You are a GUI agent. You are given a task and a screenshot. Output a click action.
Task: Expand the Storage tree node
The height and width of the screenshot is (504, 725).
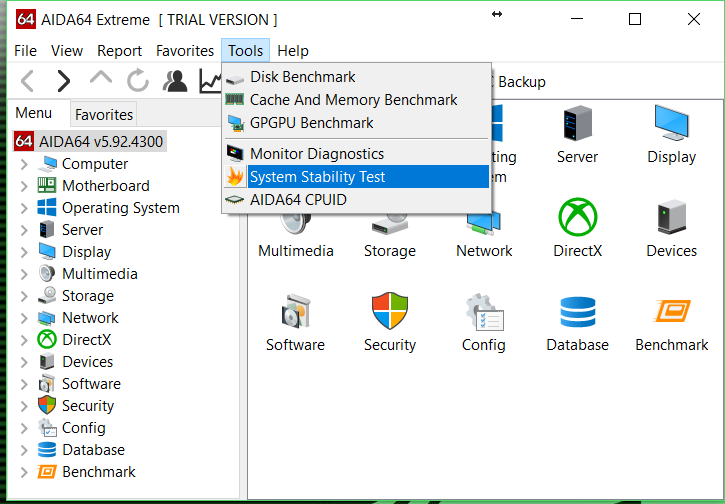click(x=24, y=296)
